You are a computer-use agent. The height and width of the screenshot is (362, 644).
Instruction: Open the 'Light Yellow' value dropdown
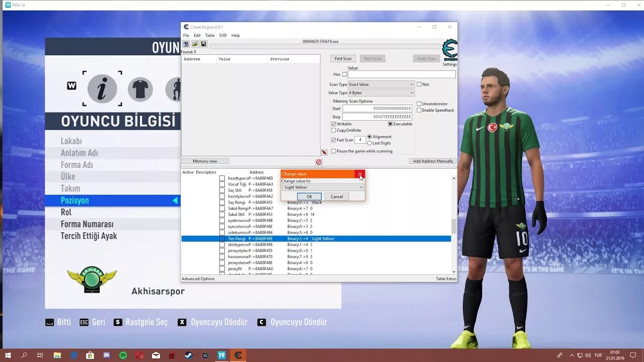(x=323, y=188)
